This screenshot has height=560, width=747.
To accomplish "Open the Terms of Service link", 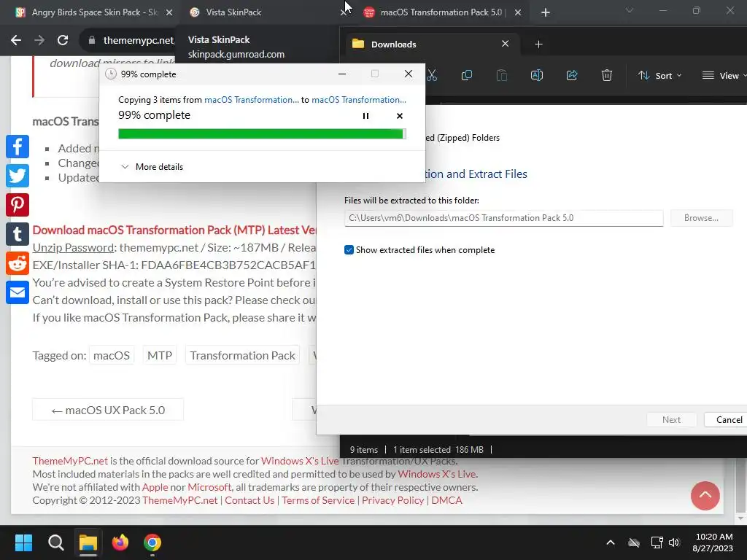I will [x=318, y=500].
